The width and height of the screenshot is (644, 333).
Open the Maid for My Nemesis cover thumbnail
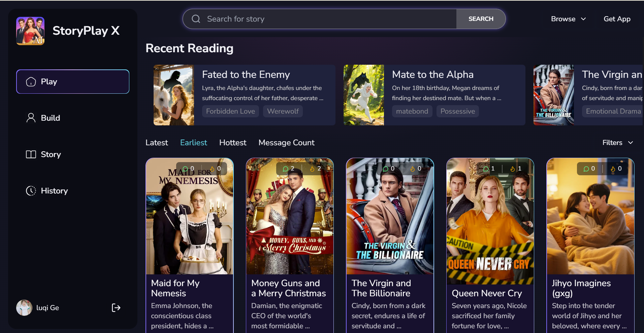pos(190,216)
